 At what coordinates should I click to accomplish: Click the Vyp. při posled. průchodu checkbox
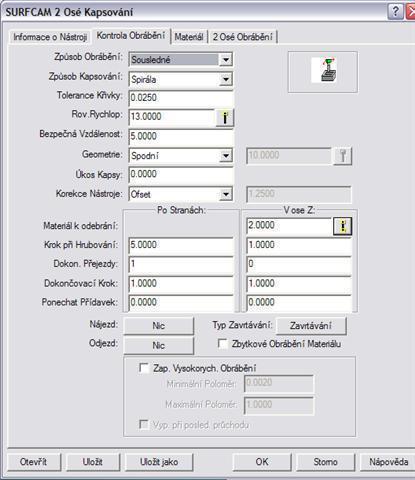144,424
